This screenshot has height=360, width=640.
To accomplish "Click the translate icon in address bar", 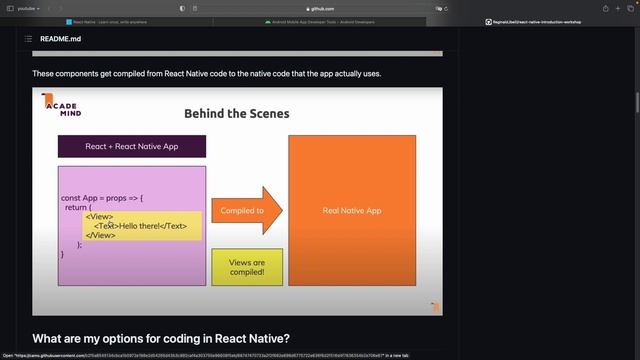I will 438,9.
